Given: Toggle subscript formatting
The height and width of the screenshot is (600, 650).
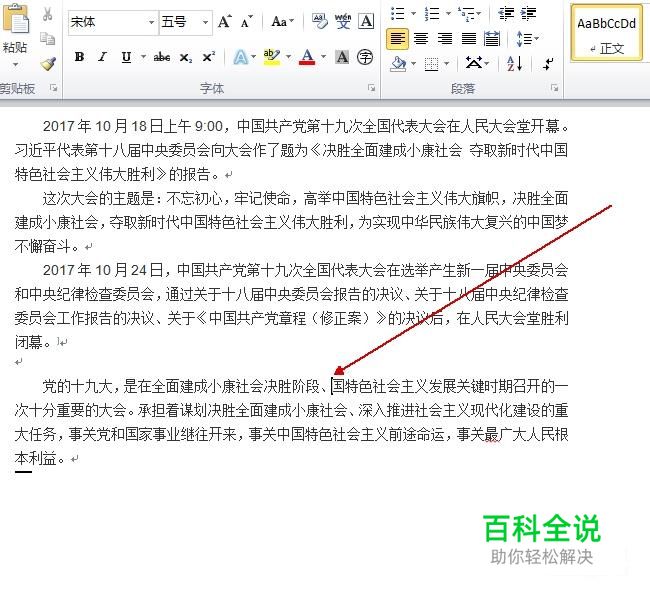Looking at the screenshot, I should [x=186, y=57].
